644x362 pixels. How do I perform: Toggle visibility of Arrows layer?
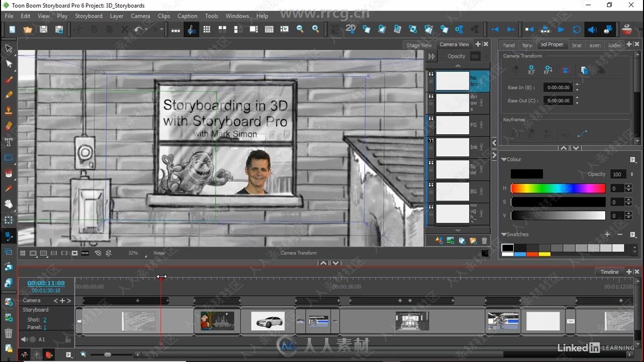431,96
